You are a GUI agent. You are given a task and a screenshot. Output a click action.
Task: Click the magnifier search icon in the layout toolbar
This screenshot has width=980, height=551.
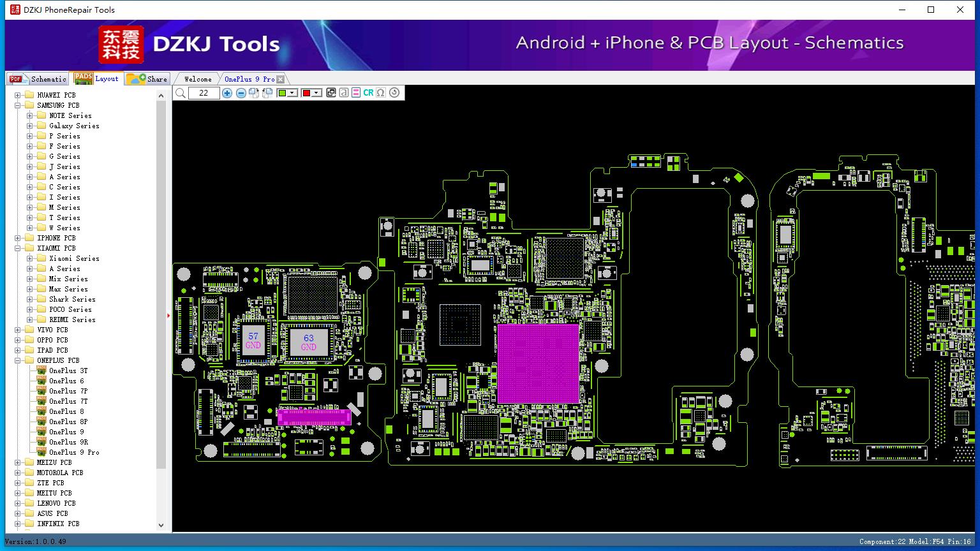181,93
